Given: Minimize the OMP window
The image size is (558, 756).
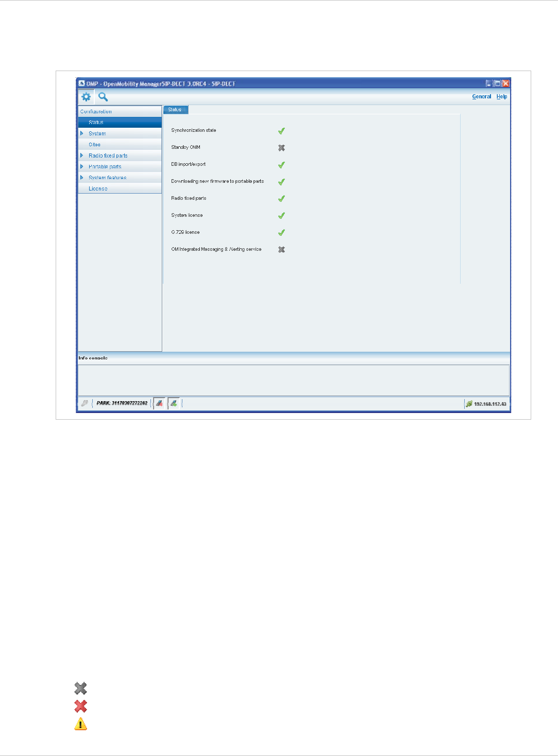Looking at the screenshot, I should [488, 83].
